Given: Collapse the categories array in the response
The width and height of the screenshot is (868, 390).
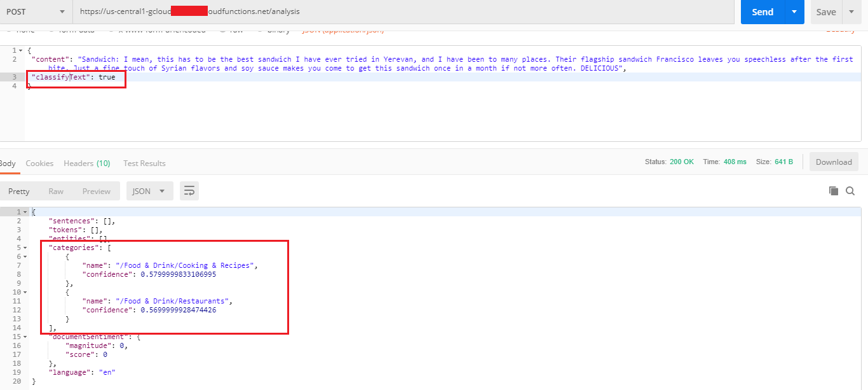Looking at the screenshot, I should tap(25, 247).
